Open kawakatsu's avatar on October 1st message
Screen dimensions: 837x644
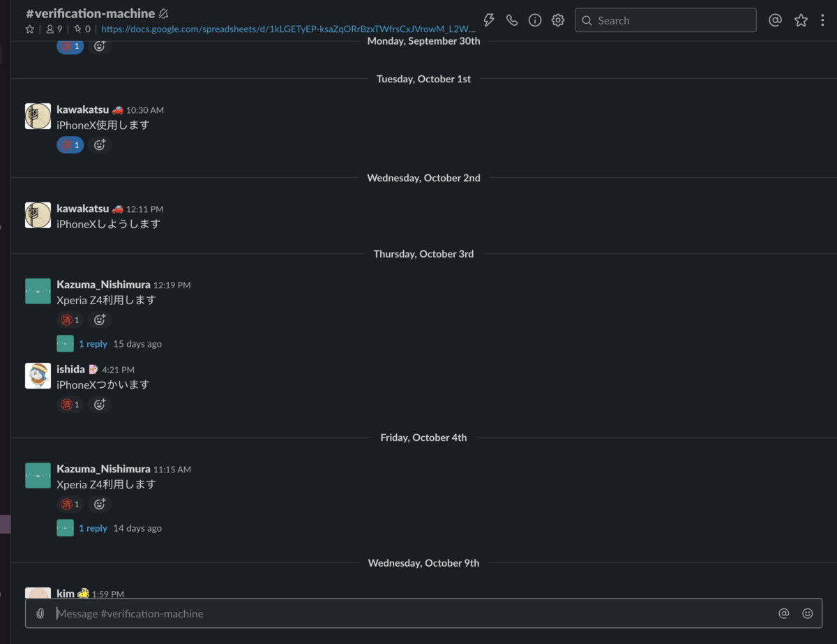[38, 117]
